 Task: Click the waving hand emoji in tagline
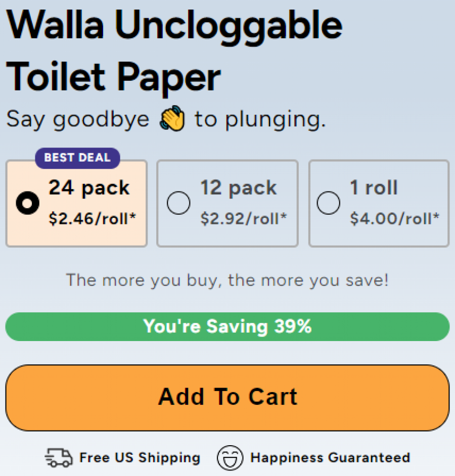pyautogui.click(x=172, y=120)
